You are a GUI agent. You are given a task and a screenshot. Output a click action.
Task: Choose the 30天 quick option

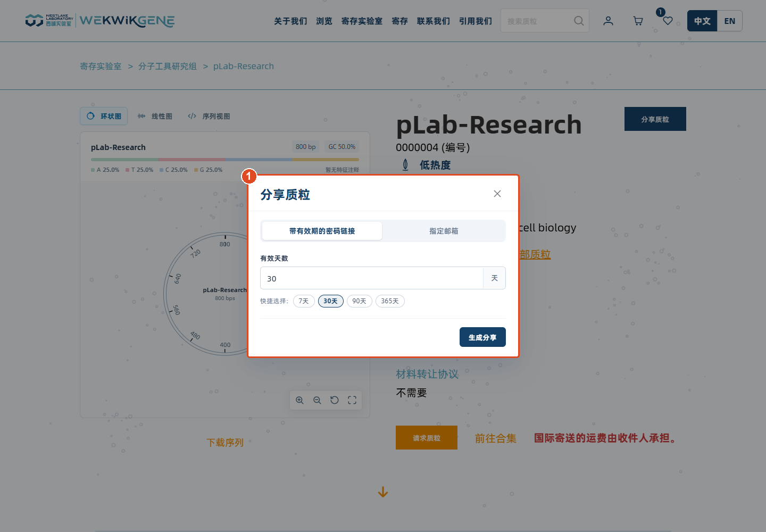330,301
